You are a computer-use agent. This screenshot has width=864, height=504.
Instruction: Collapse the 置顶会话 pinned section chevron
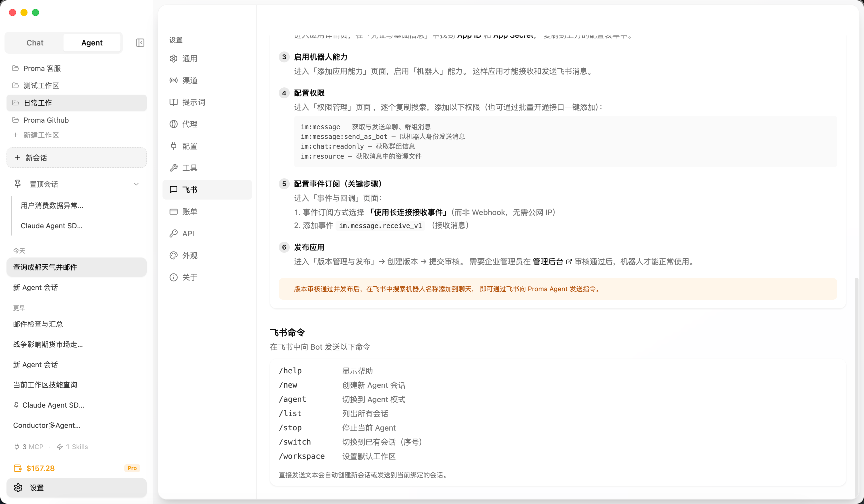136,184
